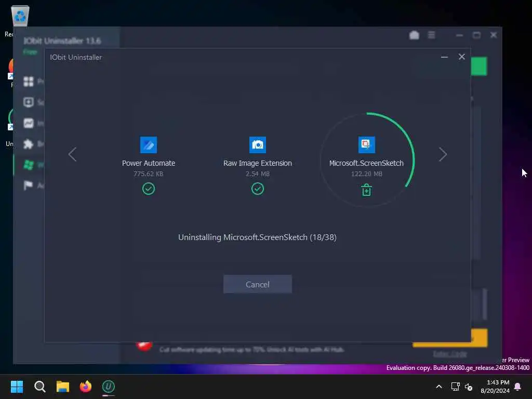Click the muted volume tray icon
Screen dimensions: 532x399
pyautogui.click(x=469, y=387)
